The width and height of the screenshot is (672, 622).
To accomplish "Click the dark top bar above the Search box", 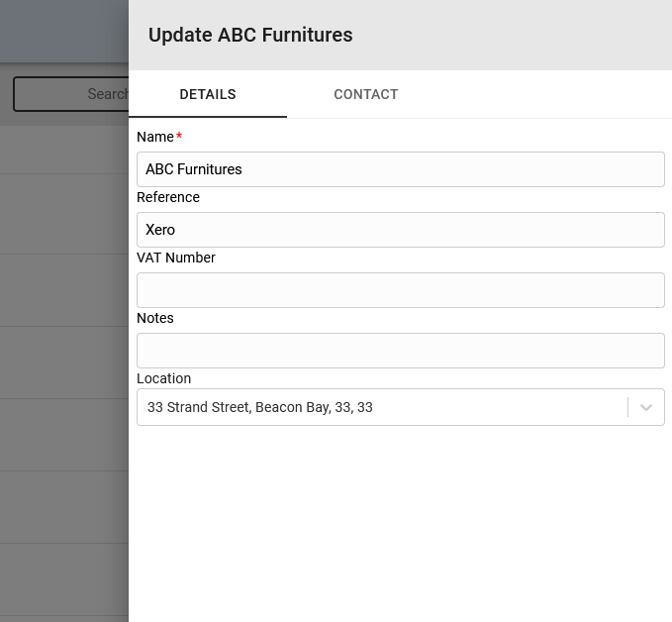I will 64,31.
